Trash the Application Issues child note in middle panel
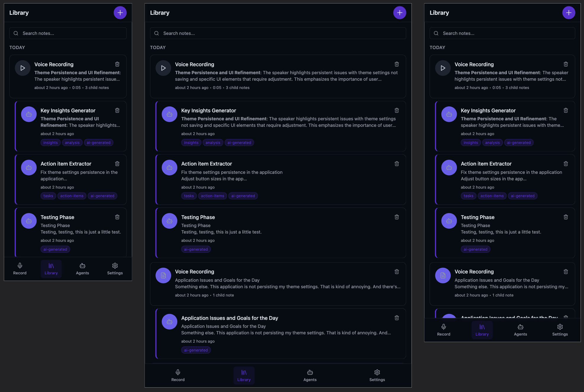Screen dimensions: 584x392 pos(397,318)
